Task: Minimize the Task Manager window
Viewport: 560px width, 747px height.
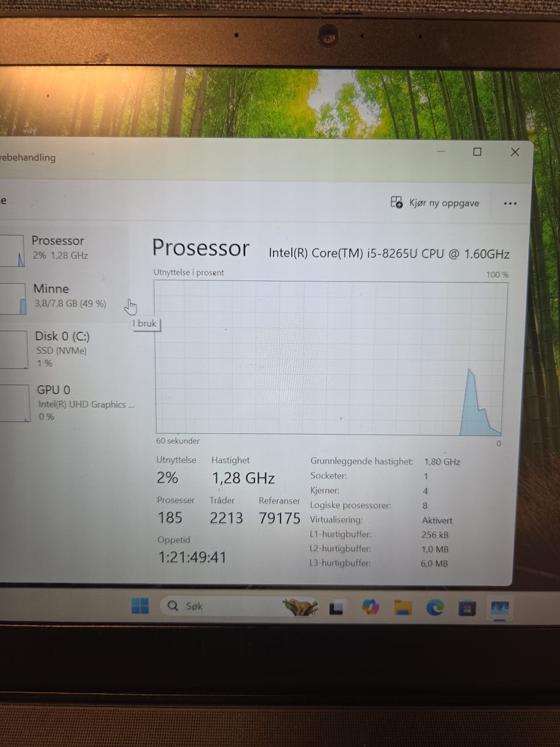Action: [x=441, y=152]
